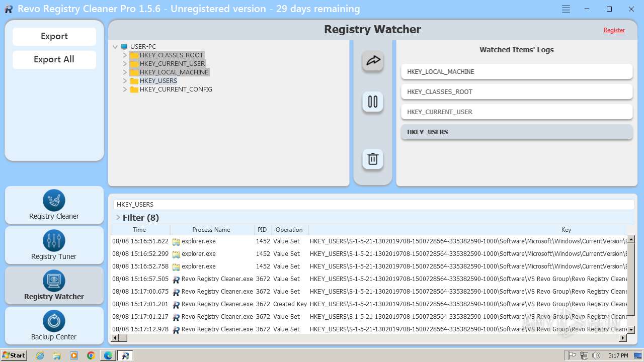Click the horizontal scrollbar left arrow

(114, 338)
